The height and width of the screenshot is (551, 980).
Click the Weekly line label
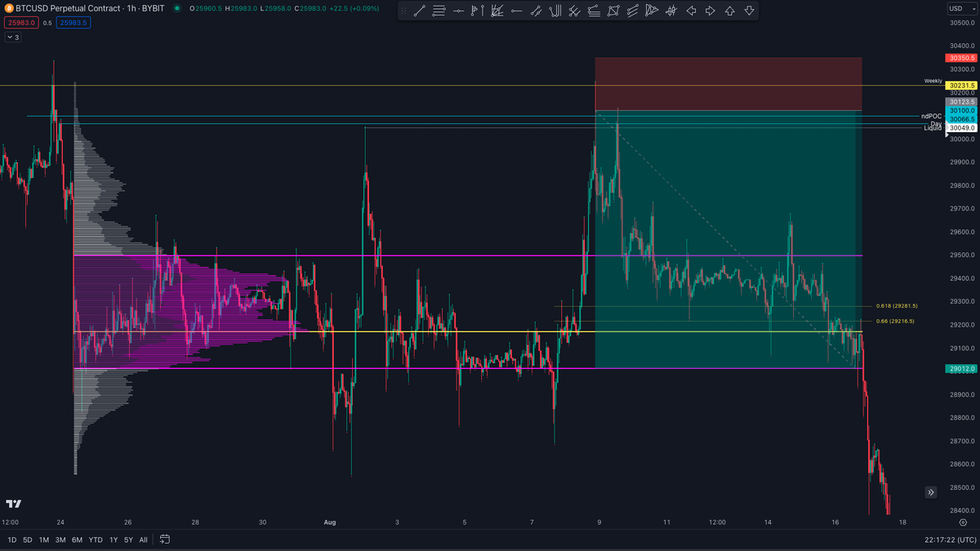coord(933,81)
